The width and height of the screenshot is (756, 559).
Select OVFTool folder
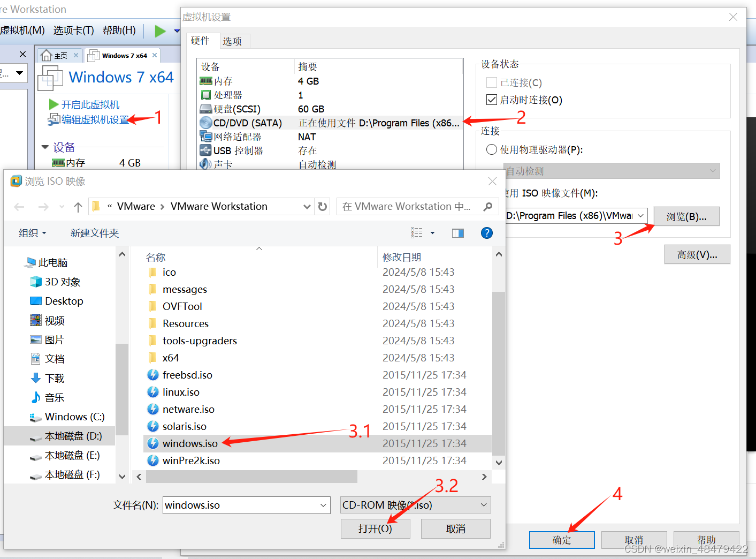(182, 306)
